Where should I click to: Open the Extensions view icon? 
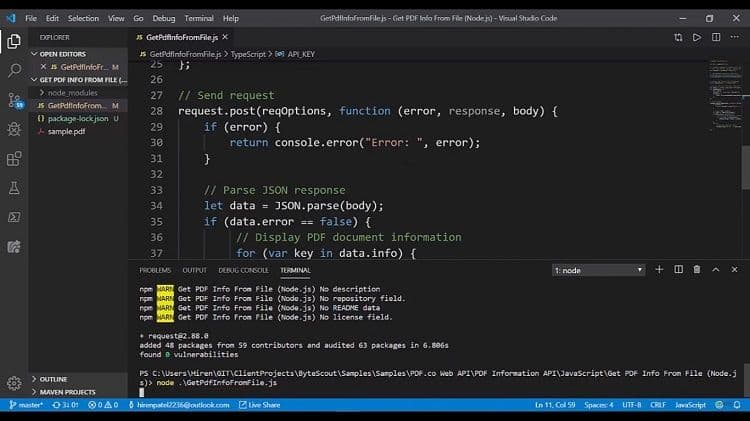(x=14, y=158)
